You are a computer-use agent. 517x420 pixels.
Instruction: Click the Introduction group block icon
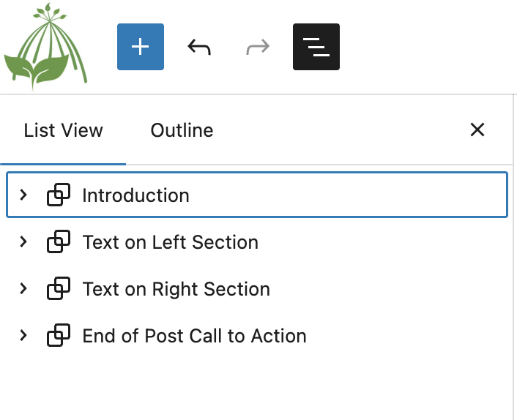pos(59,195)
